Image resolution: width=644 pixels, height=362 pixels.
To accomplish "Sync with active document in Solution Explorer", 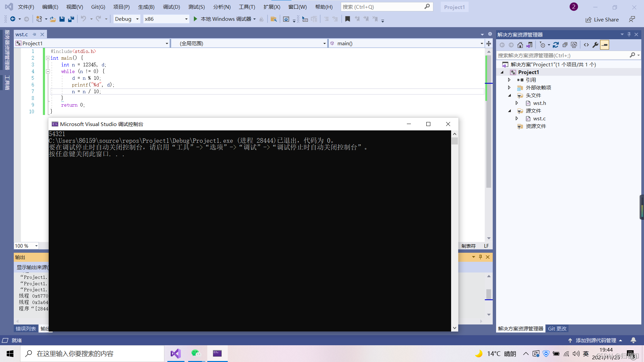I will coord(556,45).
